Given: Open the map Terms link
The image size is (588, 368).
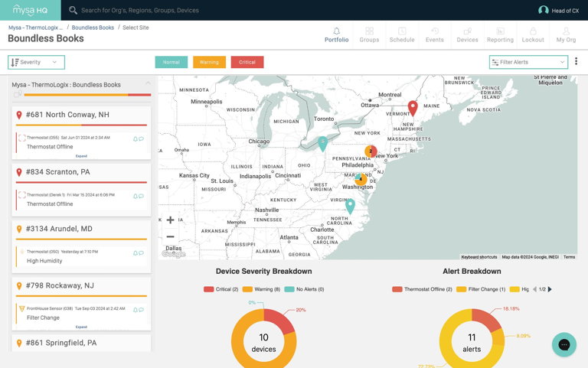Looking at the screenshot, I should [x=569, y=257].
